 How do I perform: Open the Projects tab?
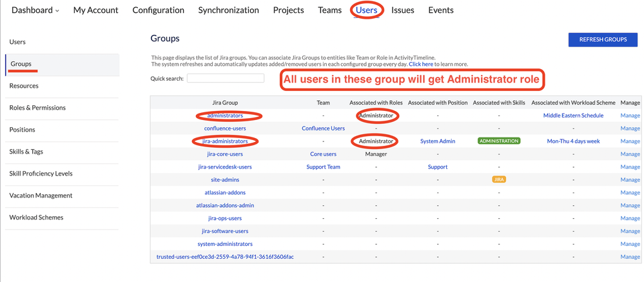(288, 10)
